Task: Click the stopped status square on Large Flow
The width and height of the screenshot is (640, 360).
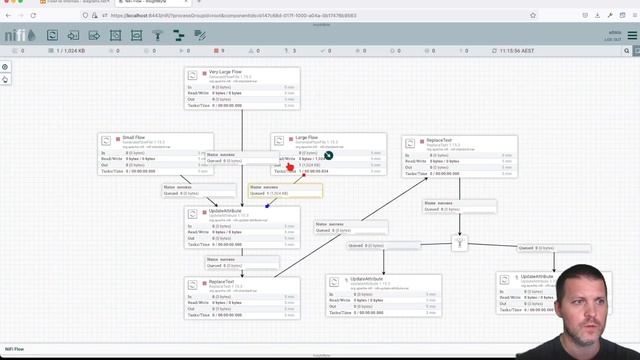Action: 291,139
